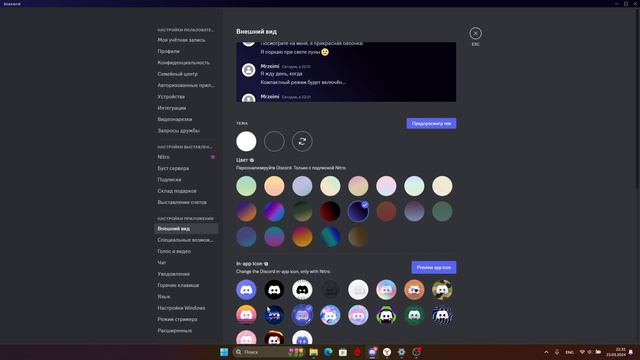Screen dimensions: 640x360
Task: Pick the sunset pink-yellow Discord app icon
Action: [x=246, y=315]
